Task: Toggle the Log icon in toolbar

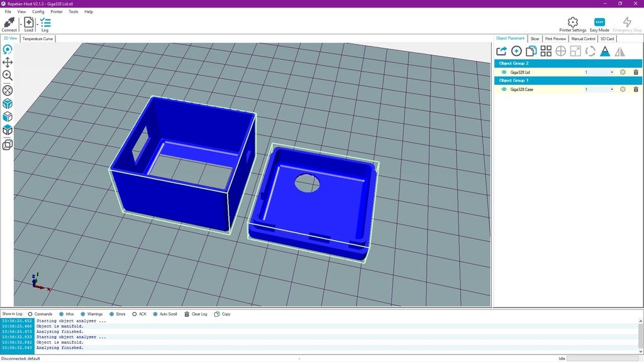Action: (45, 22)
